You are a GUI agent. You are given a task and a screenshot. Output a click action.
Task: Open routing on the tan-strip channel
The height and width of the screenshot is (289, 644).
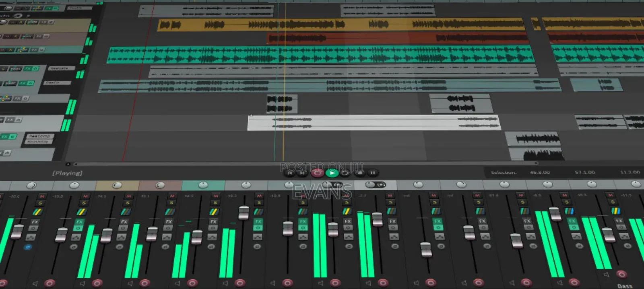126,212
